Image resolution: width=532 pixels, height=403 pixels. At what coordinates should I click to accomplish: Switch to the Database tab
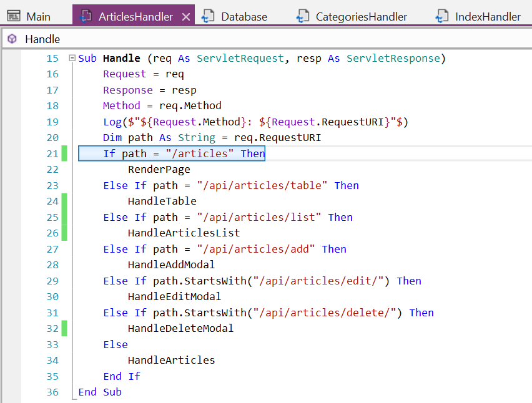click(x=234, y=16)
